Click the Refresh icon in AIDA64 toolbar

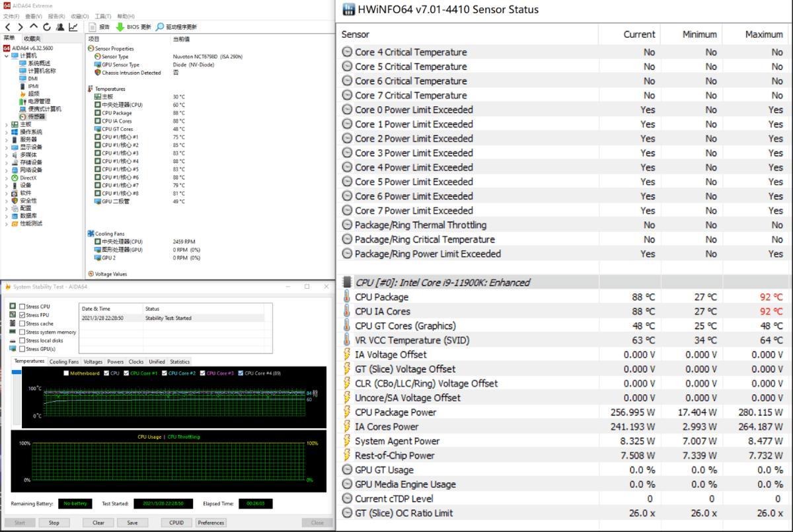tap(46, 27)
